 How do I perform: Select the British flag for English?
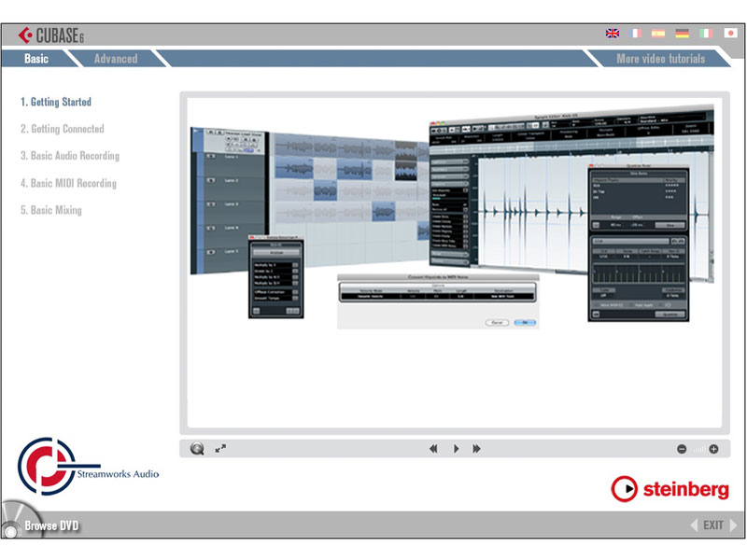(613, 33)
